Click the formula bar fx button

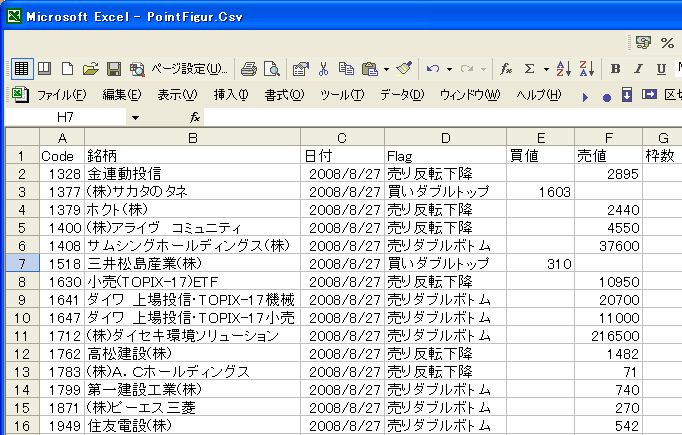pos(194,117)
